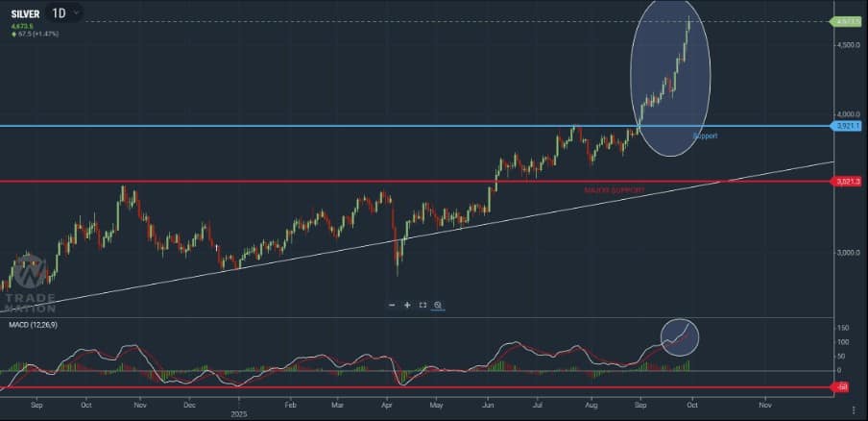868x421 pixels.
Task: Select the blue 3,921.1 support price label
Action: click(846, 126)
